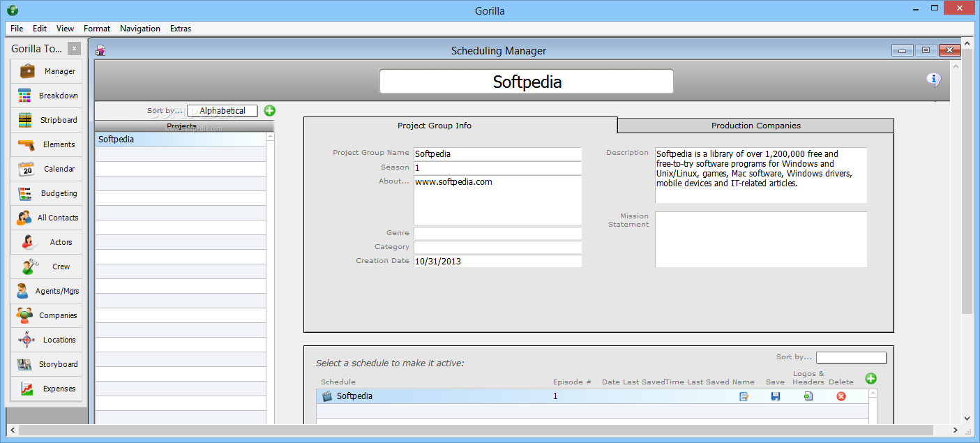980x443 pixels.
Task: Open the Agents/Mgrs section
Action: pyautogui.click(x=46, y=291)
